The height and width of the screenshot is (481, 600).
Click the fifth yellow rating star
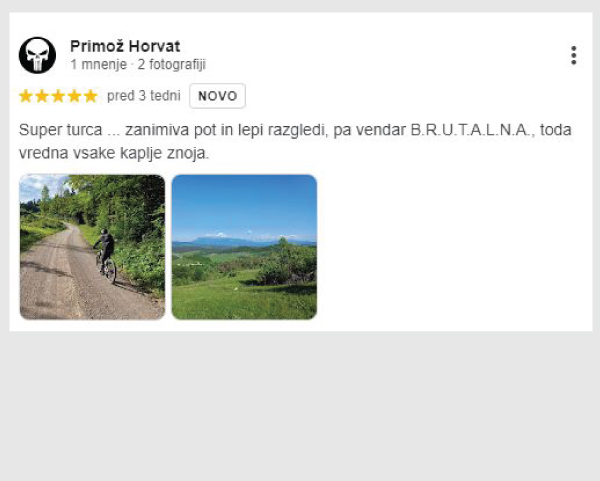tap(91, 96)
